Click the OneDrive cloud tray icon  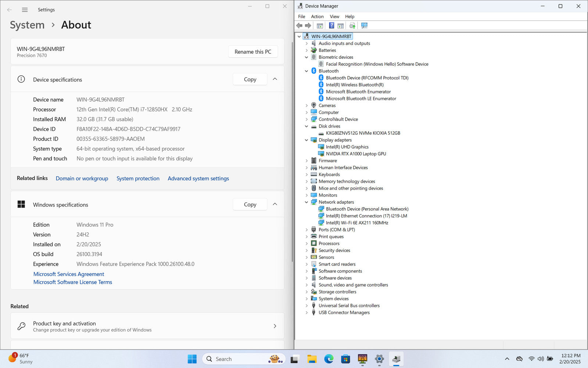[519, 359]
